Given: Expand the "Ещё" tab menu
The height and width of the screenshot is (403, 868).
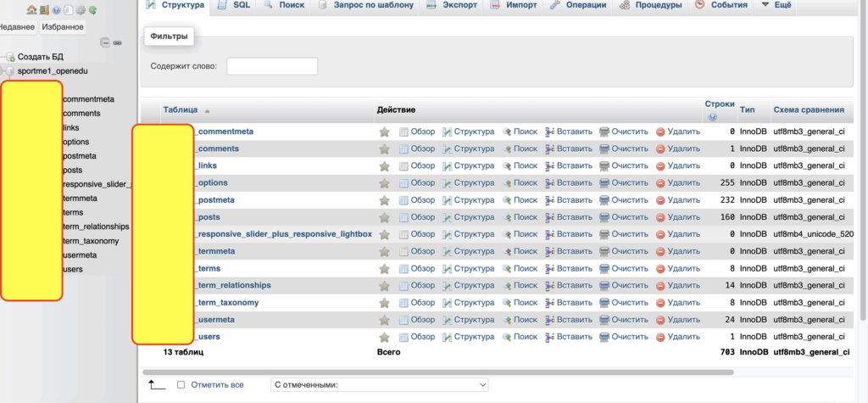Looking at the screenshot, I should (x=776, y=5).
